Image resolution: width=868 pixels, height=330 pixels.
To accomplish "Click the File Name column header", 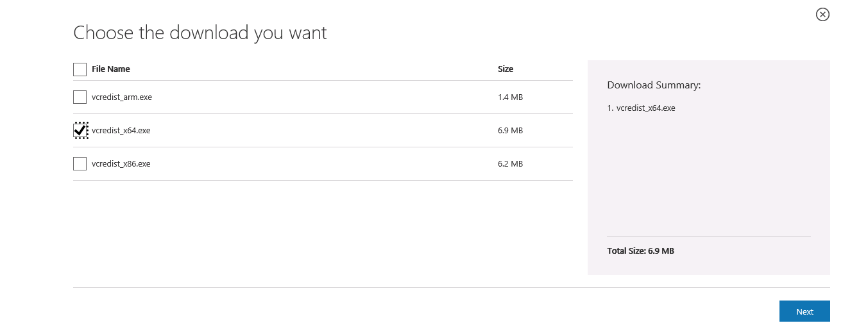I will 111,69.
